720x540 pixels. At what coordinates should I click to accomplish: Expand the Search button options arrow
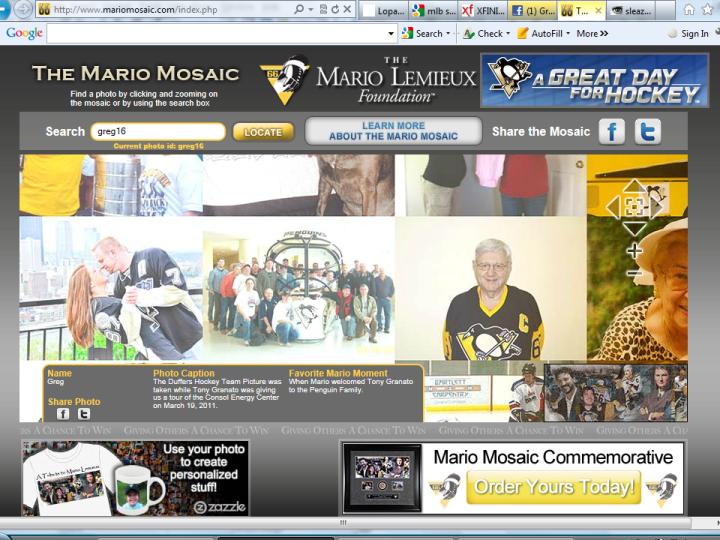coord(448,34)
